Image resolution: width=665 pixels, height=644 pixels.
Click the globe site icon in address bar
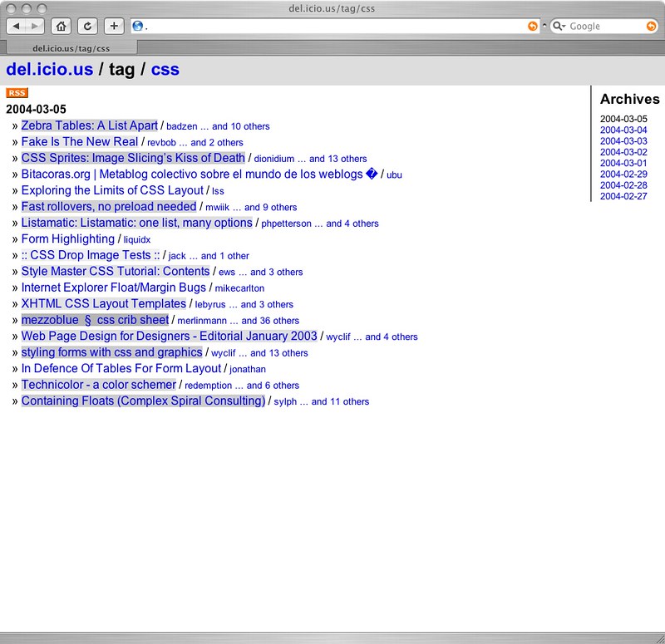137,27
